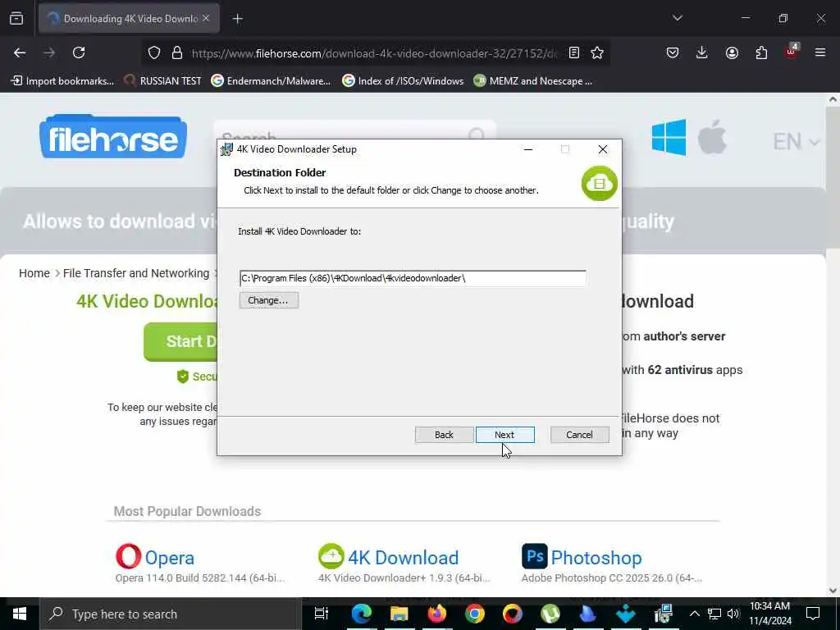Image resolution: width=840 pixels, height=630 pixels.
Task: Open the Pocket save icon
Action: (673, 52)
